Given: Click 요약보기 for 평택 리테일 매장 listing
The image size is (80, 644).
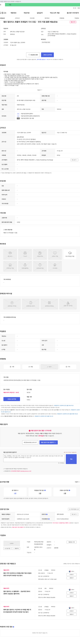Looking at the screenshot, I should click(71, 611).
